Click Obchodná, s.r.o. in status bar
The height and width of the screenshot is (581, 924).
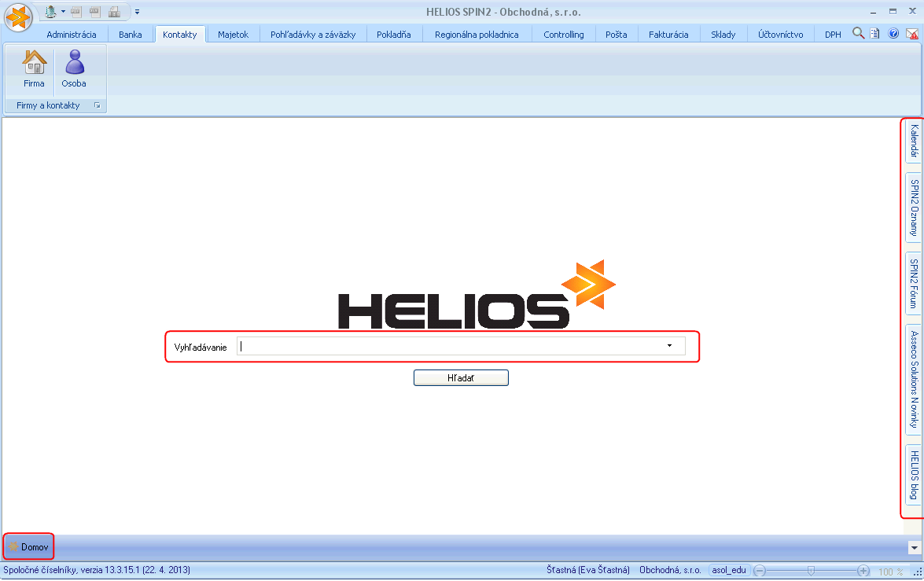tap(670, 570)
